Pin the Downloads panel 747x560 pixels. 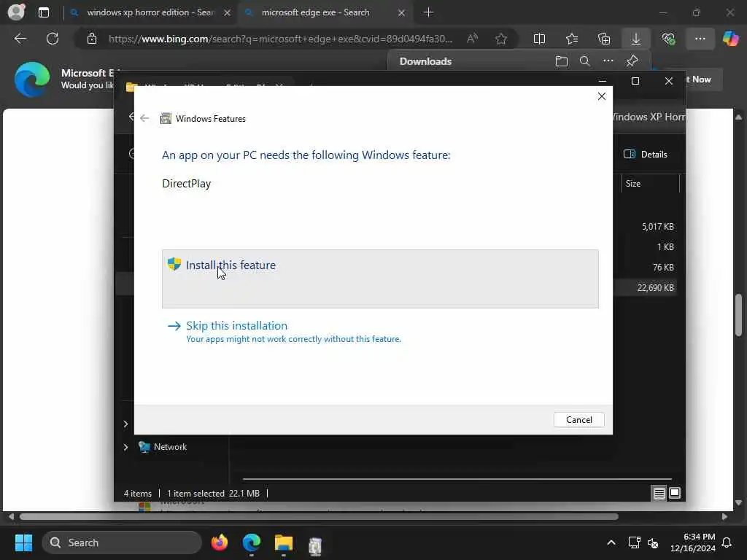coord(632,61)
